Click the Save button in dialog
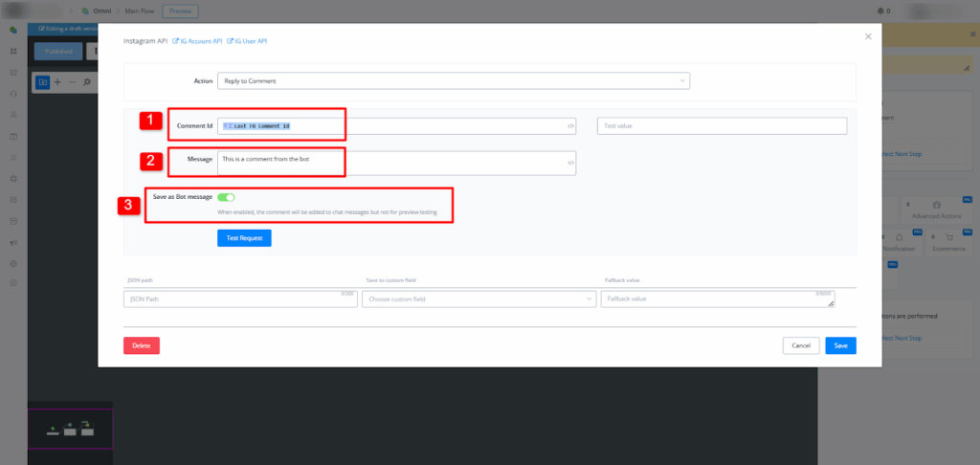Screen dimensions: 980x465 click(x=840, y=345)
